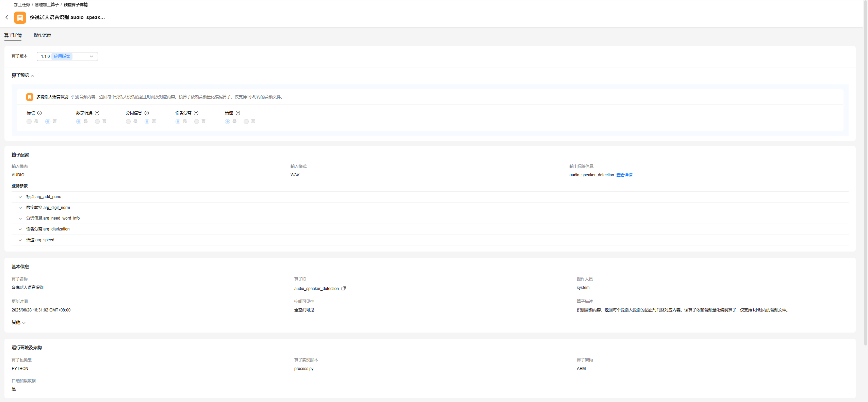Image resolution: width=868 pixels, height=402 pixels.
Task: Click help icon next to 话者分离
Action: (x=196, y=113)
